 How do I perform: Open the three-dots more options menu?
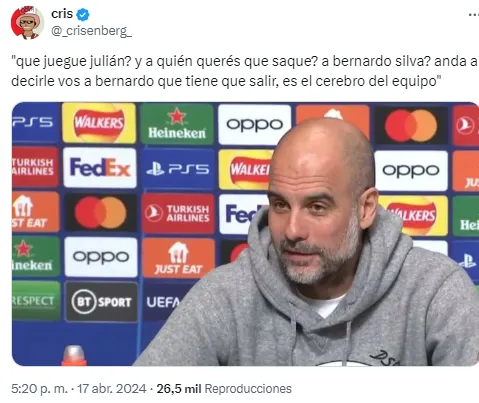click(473, 15)
